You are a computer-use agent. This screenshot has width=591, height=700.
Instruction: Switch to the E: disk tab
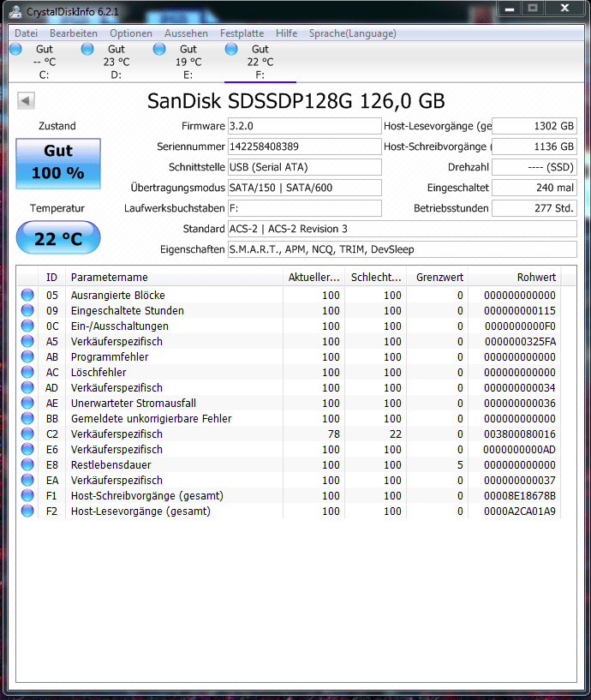click(x=188, y=62)
